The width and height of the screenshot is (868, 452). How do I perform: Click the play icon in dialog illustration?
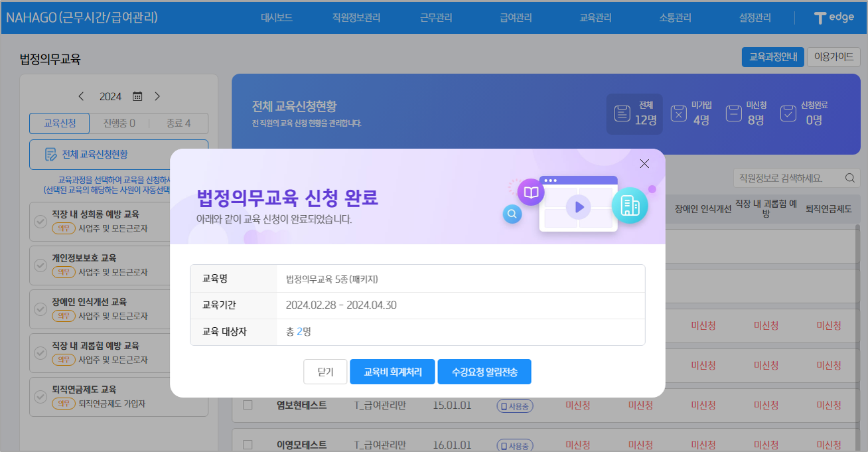(x=579, y=207)
